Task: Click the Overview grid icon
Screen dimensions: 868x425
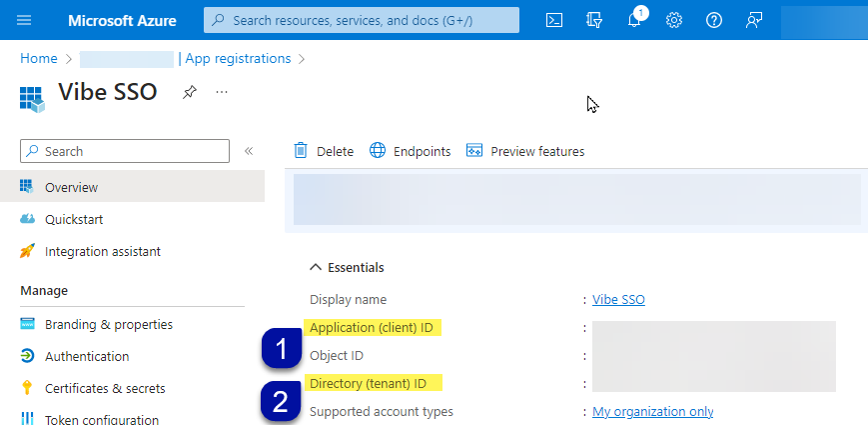Action: click(27, 186)
